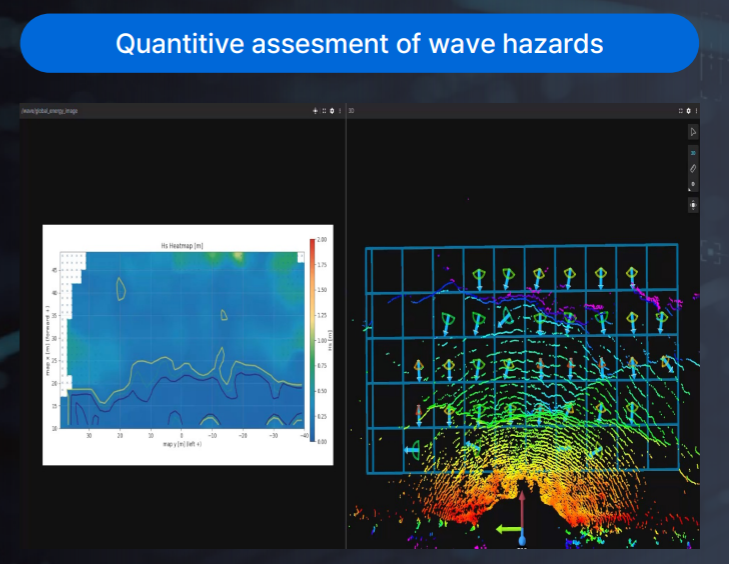The height and width of the screenshot is (564, 729).
Task: Click the Hs Heatmap plot image
Action: 188,345
